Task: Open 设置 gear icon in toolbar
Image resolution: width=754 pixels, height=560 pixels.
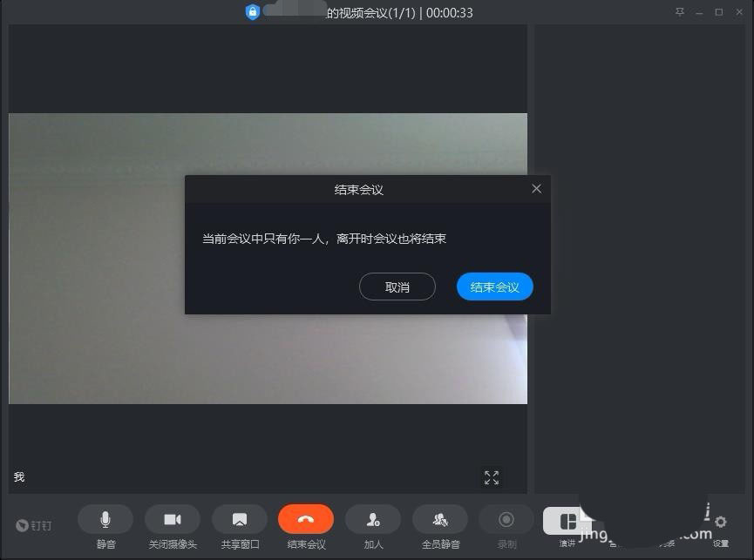Action: [x=720, y=522]
